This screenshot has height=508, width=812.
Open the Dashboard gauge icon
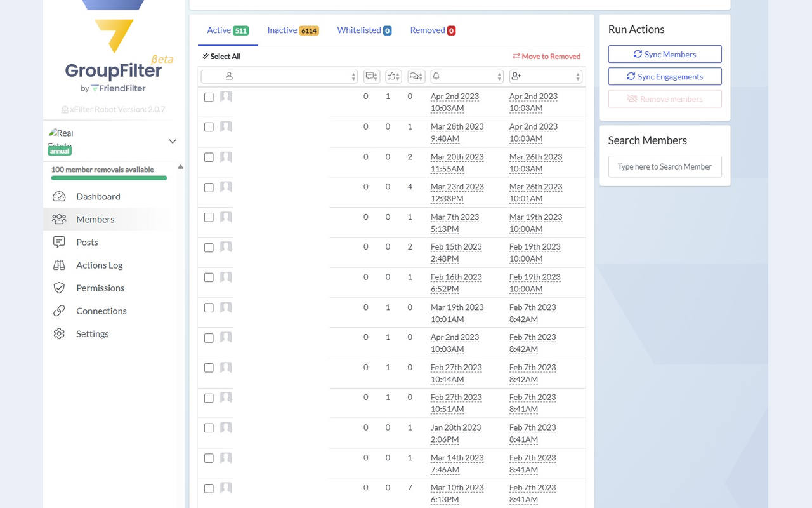pos(59,196)
